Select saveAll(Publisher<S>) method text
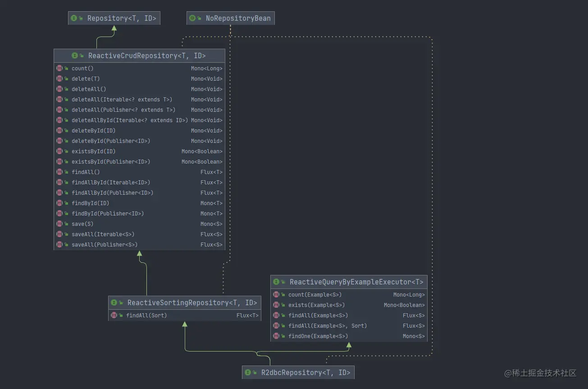 (105, 245)
